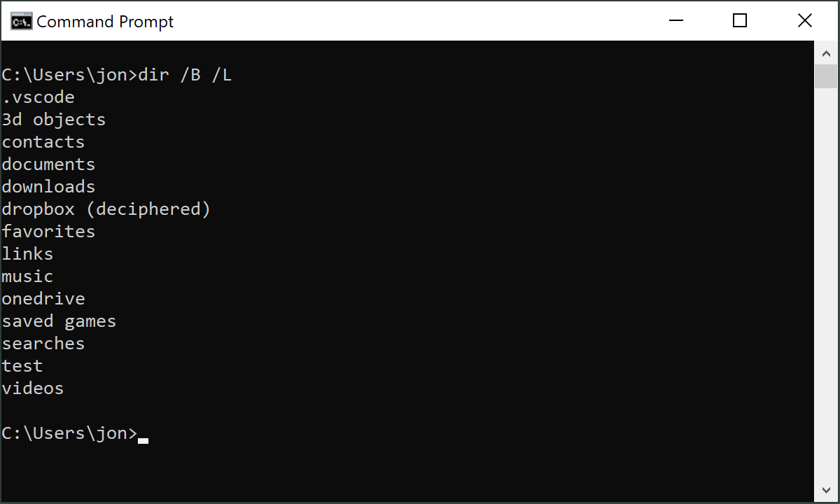The image size is (840, 504).
Task: Click the searches line
Action: (43, 343)
